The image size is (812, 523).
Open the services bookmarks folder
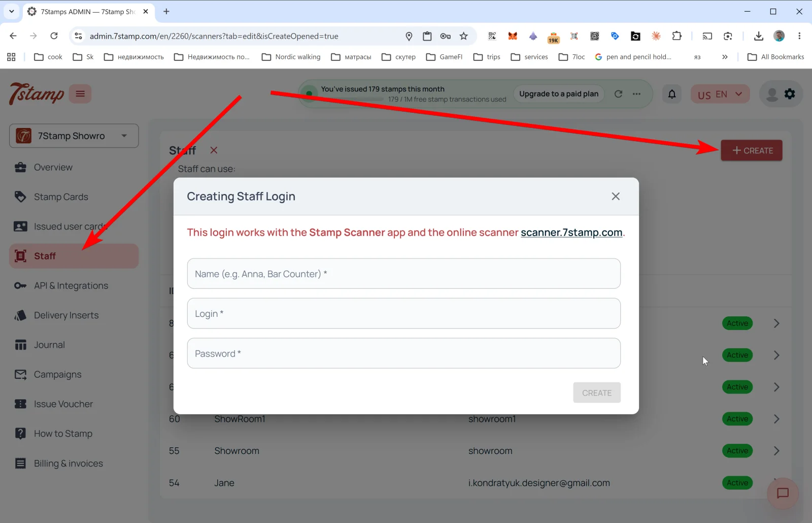tap(530, 57)
